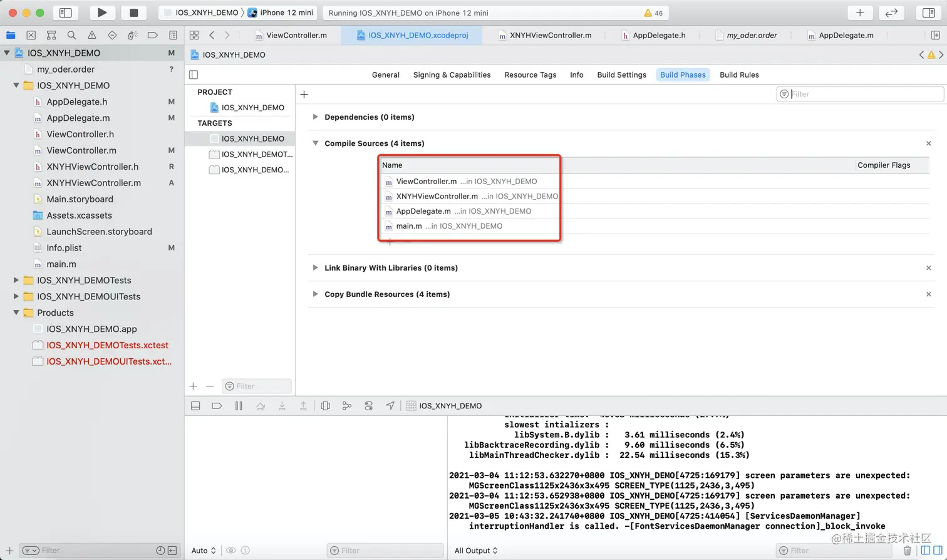Pause program execution
947x560 pixels.
[239, 406]
